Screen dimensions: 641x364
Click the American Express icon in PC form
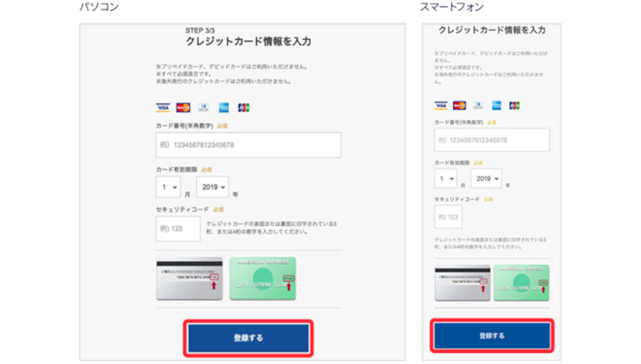[224, 108]
